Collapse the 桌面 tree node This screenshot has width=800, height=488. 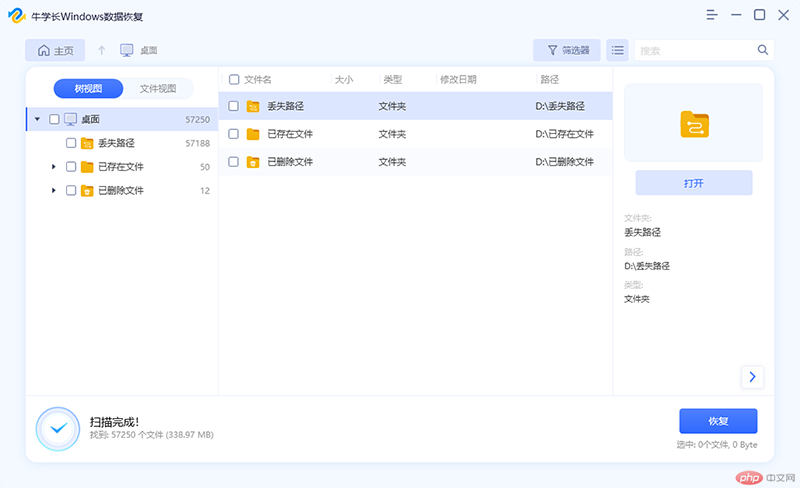click(x=38, y=119)
